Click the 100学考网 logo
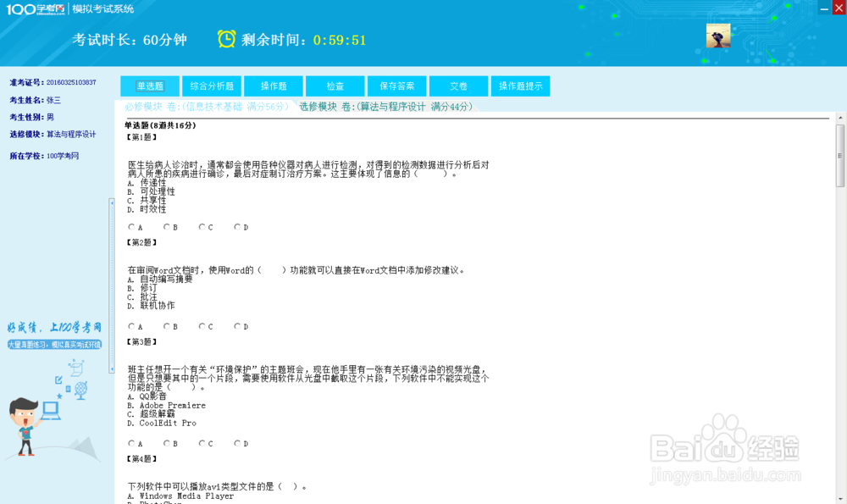The height and width of the screenshot is (504, 847). 36,8
